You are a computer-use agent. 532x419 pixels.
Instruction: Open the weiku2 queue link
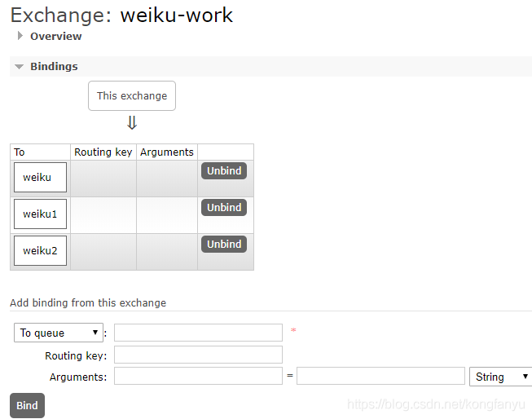pos(40,251)
